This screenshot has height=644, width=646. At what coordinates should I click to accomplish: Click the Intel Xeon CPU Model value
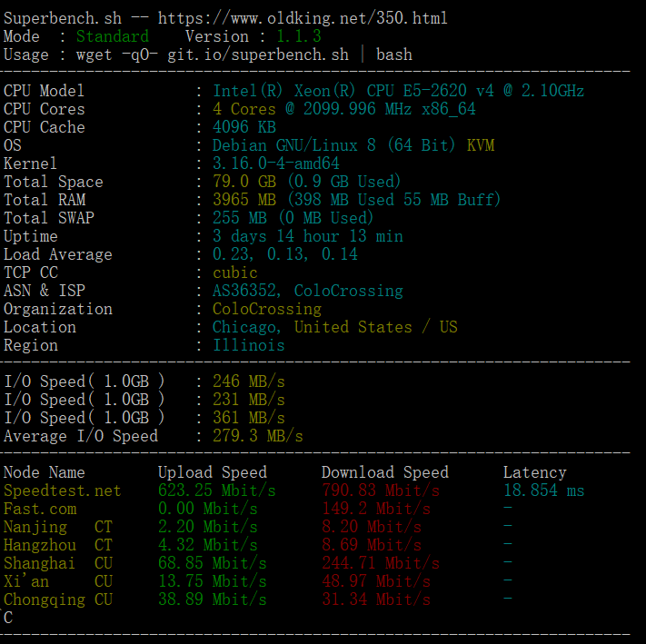[x=398, y=91]
